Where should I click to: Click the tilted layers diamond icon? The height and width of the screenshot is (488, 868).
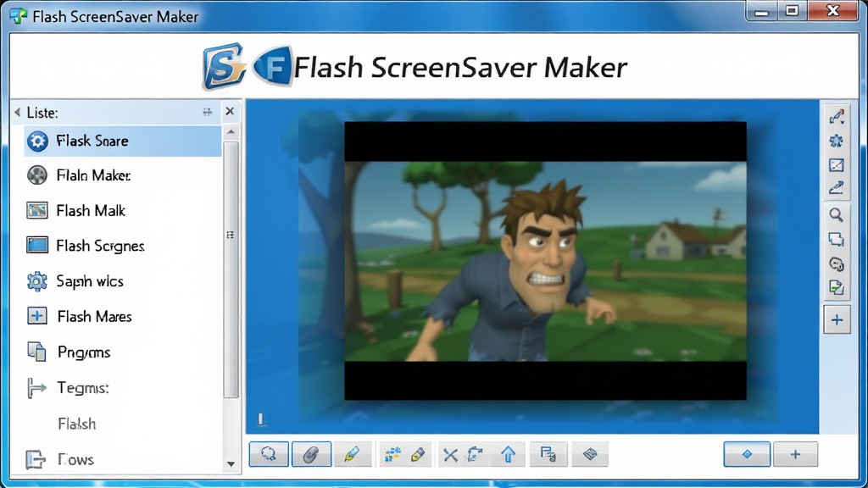(x=590, y=454)
